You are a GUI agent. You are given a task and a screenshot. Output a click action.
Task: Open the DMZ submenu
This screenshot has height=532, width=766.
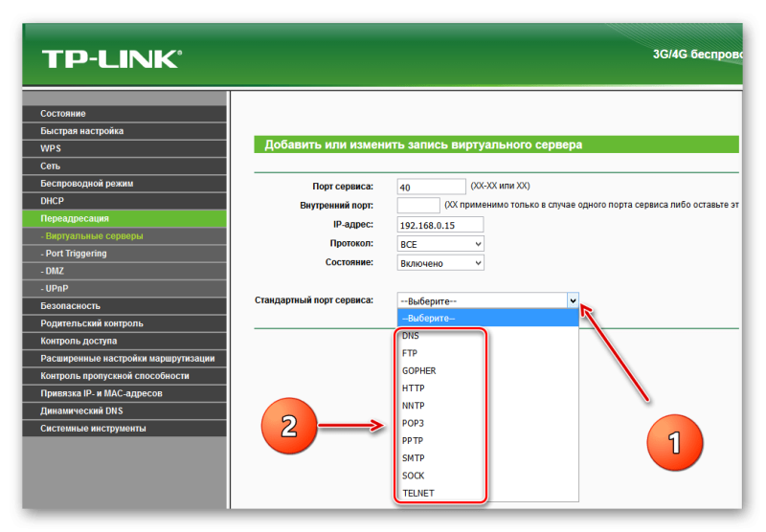click(x=124, y=271)
